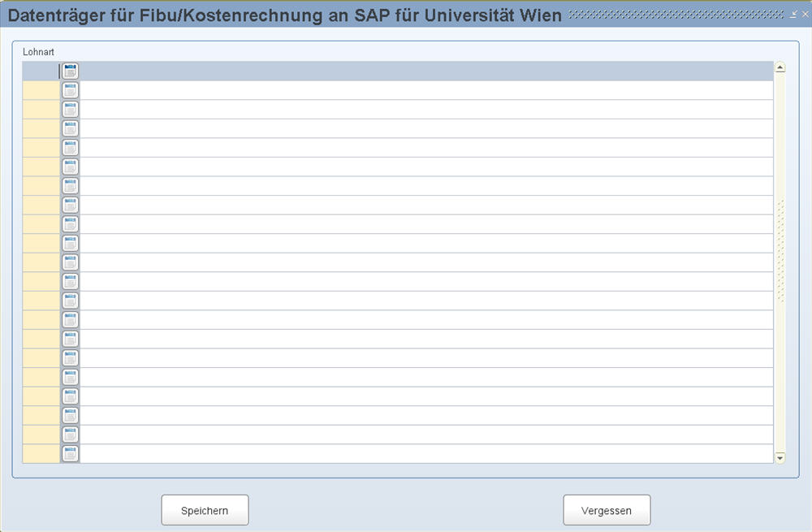Click the Speichern button
Screen dimensions: 812x532
point(205,510)
